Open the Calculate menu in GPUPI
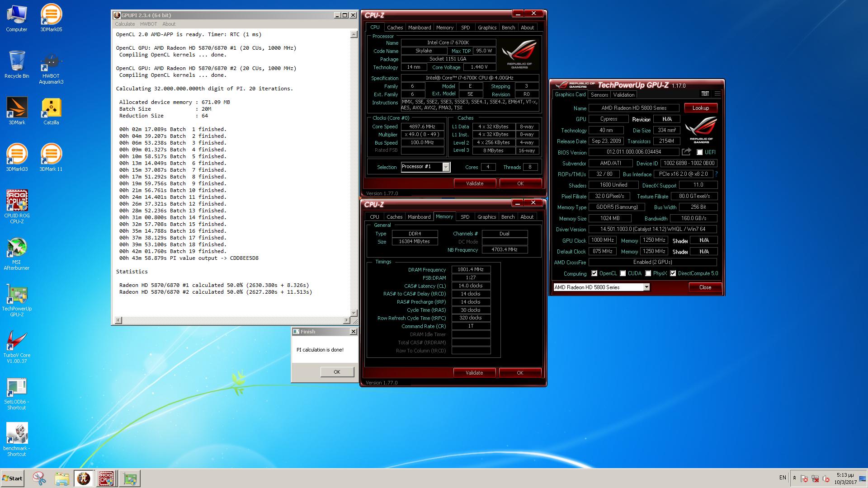868x488 pixels. coord(125,24)
